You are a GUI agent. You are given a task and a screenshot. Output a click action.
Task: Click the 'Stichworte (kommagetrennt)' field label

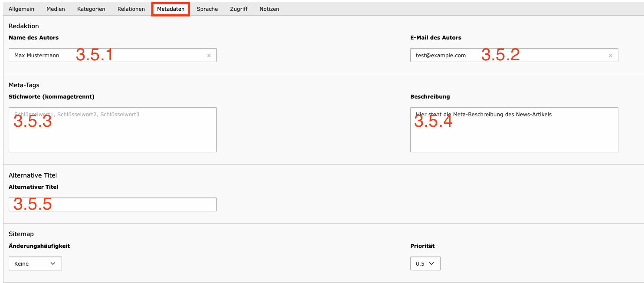pyautogui.click(x=51, y=97)
